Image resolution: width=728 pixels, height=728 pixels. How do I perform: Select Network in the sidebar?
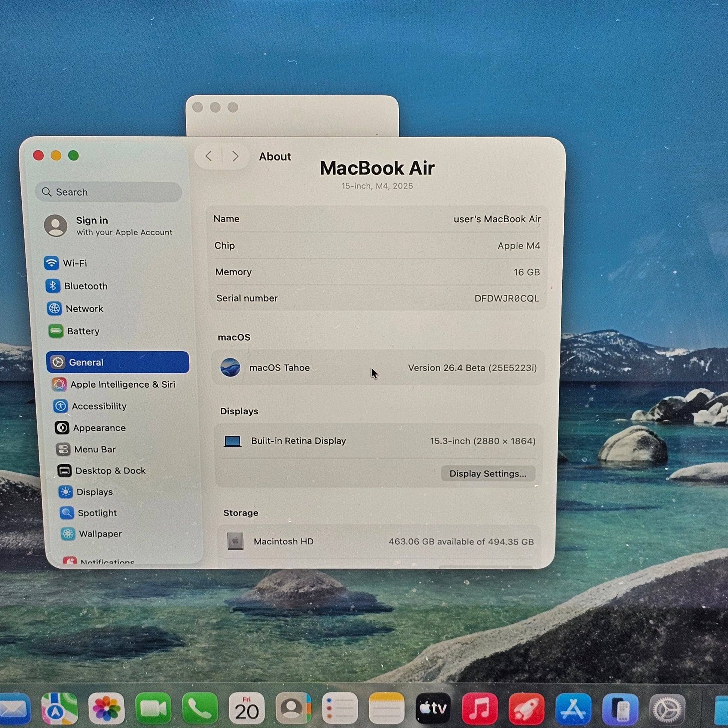pyautogui.click(x=84, y=309)
